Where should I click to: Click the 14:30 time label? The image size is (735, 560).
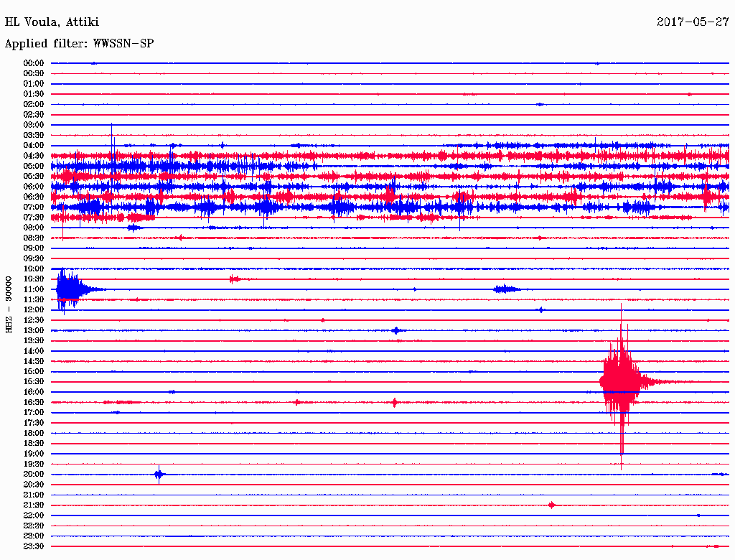point(34,361)
